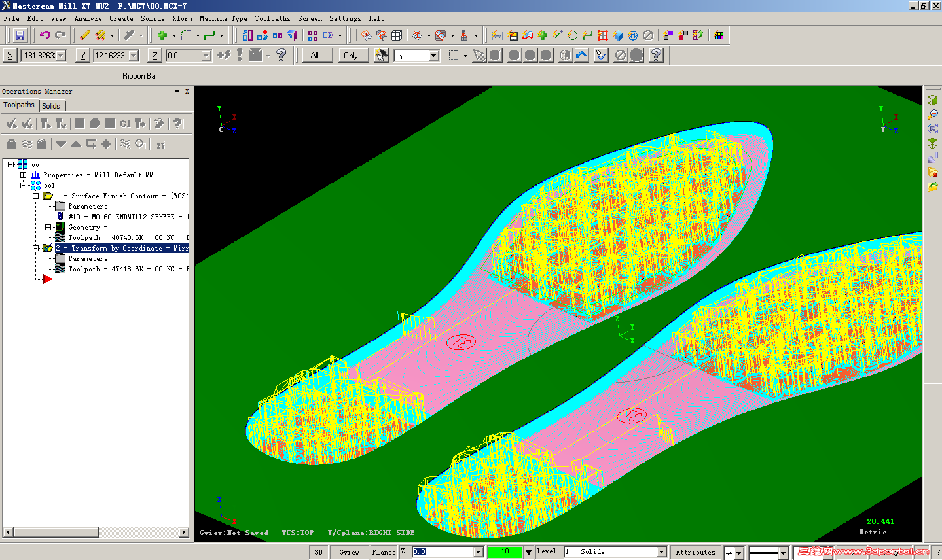Click the Tx regenerate dirty operations icon
Screen dimensions: 942x560
click(x=61, y=124)
